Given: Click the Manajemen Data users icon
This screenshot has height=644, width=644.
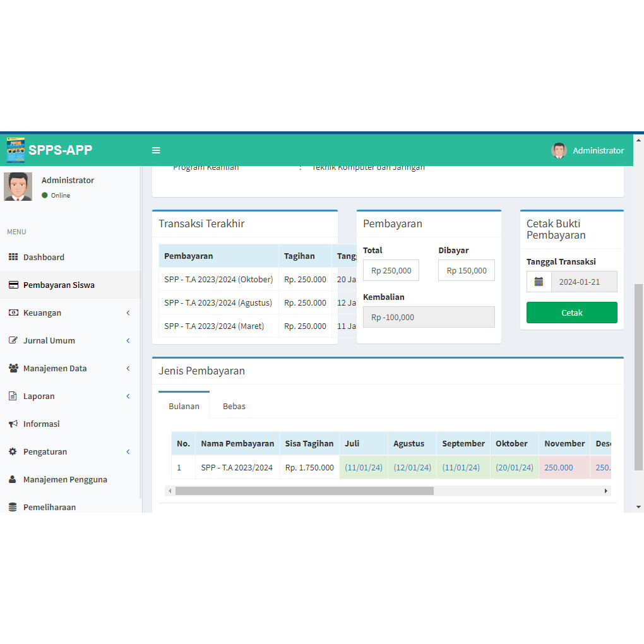Looking at the screenshot, I should [13, 369].
